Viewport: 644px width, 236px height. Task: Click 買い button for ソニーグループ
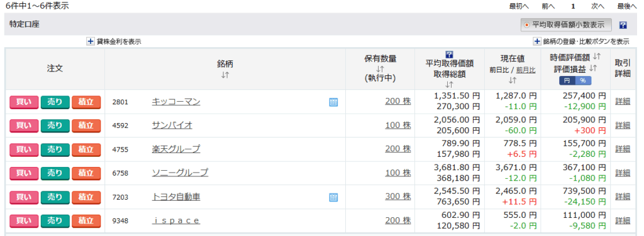click(x=24, y=173)
